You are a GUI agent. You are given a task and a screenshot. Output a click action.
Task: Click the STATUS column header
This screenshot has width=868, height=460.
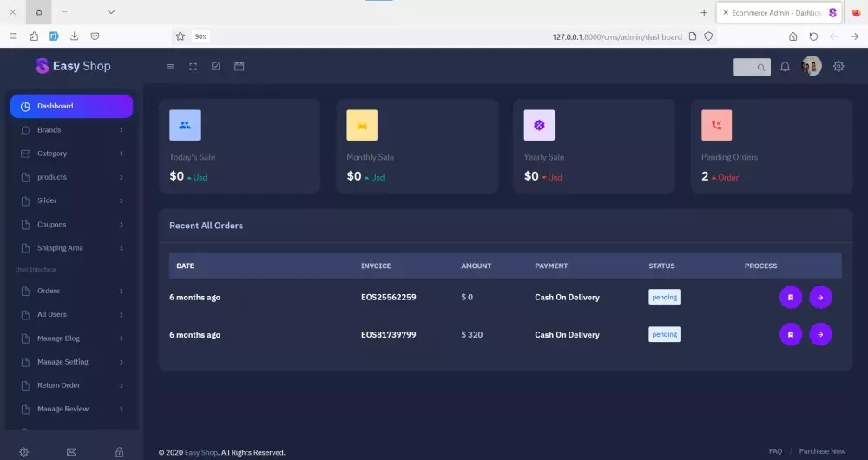click(661, 266)
